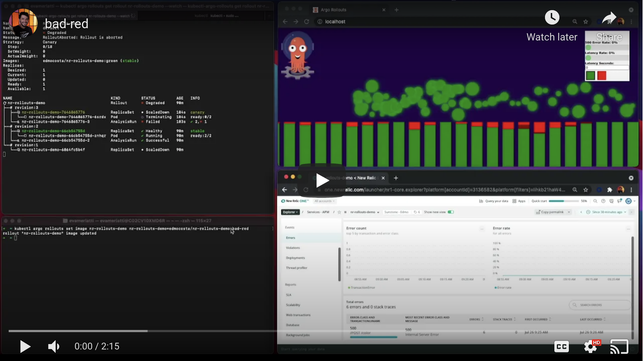644x361 pixels.
Task: Cast the video with the cast icon
Action: pyautogui.click(x=619, y=347)
